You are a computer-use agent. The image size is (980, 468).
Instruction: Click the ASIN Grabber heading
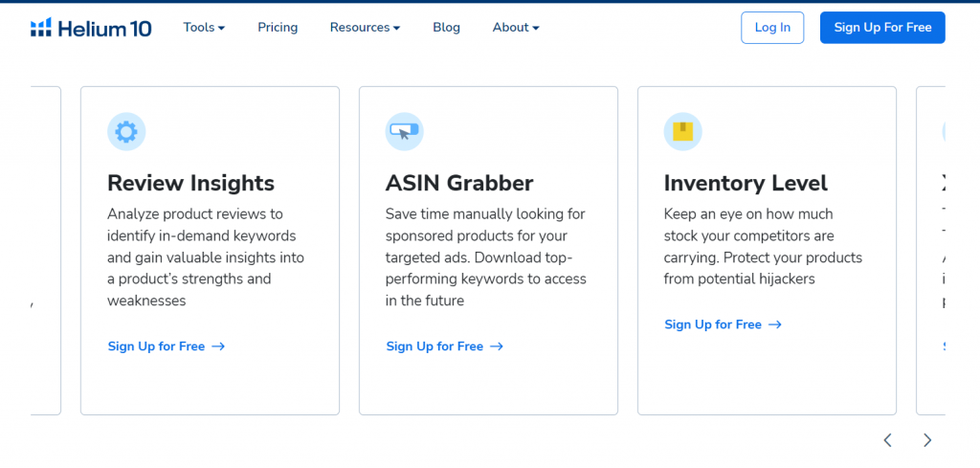pos(459,183)
